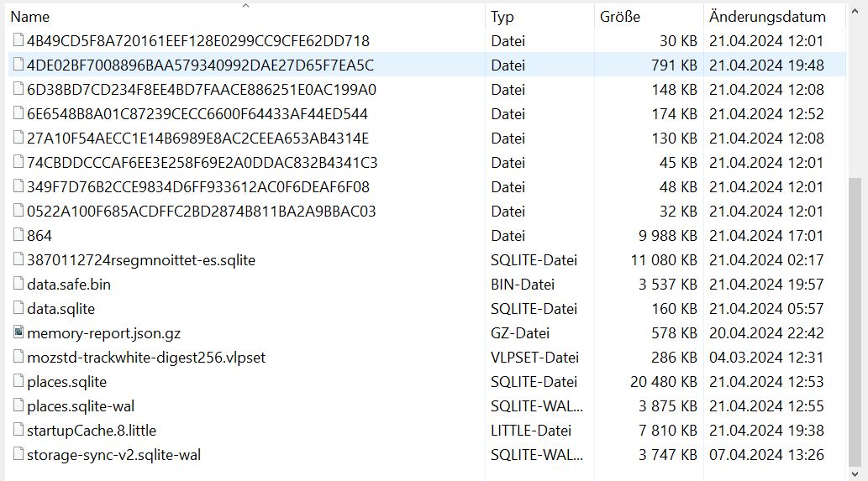Click the data.safe.bin file icon

point(18,284)
